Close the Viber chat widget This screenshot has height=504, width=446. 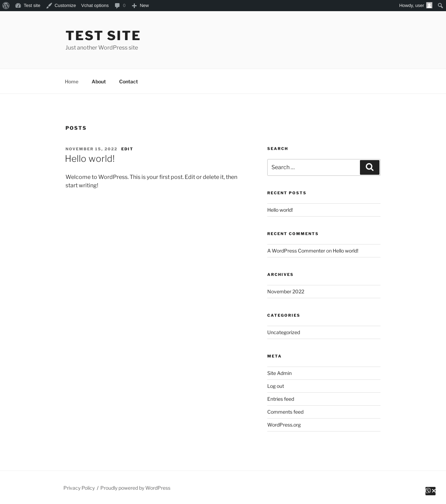(x=433, y=491)
